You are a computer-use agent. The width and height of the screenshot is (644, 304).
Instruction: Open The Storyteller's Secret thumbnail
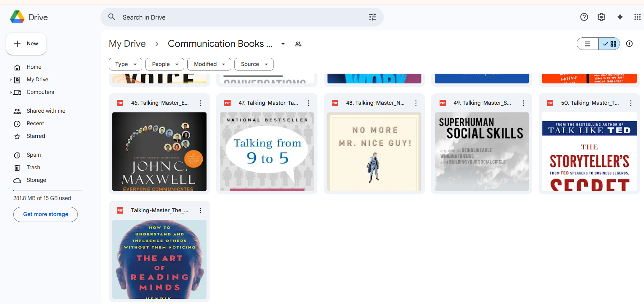tap(589, 151)
